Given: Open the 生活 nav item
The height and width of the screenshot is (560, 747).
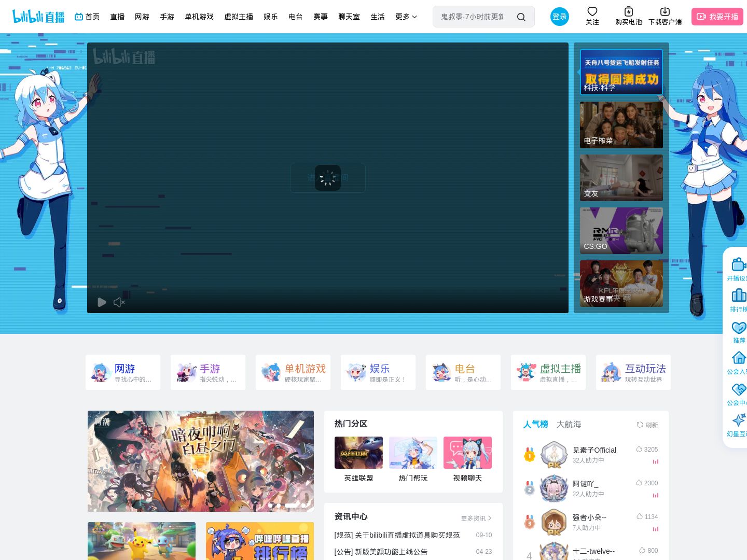Looking at the screenshot, I should (378, 17).
